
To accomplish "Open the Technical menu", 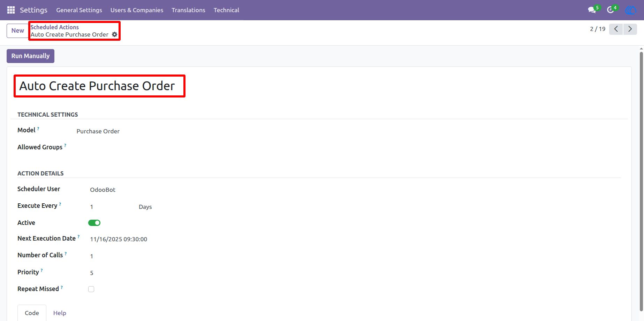I will point(226,10).
